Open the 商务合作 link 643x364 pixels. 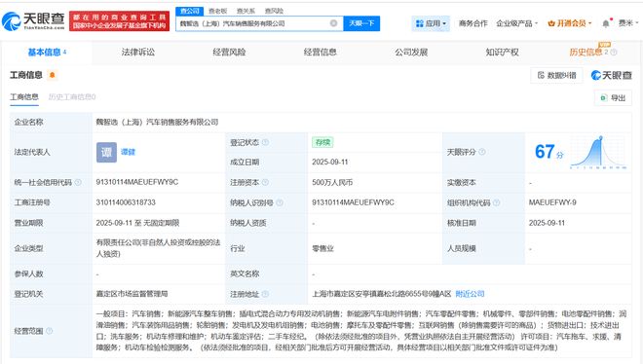(x=473, y=23)
